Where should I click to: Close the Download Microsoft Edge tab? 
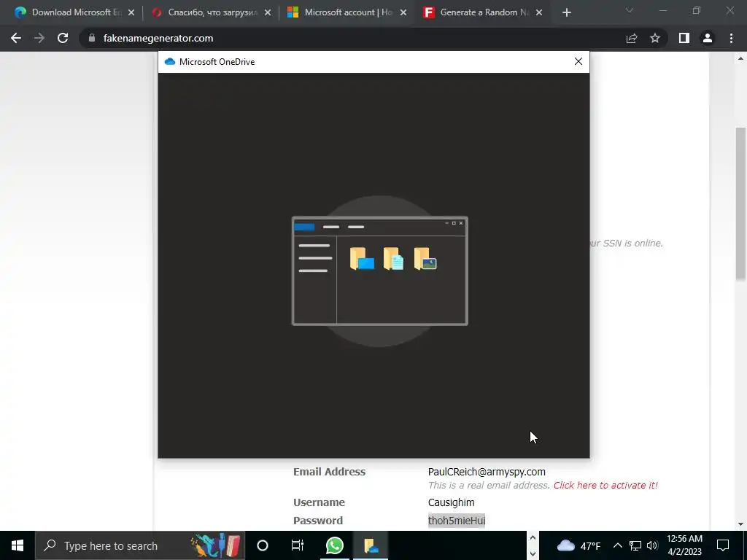[131, 12]
